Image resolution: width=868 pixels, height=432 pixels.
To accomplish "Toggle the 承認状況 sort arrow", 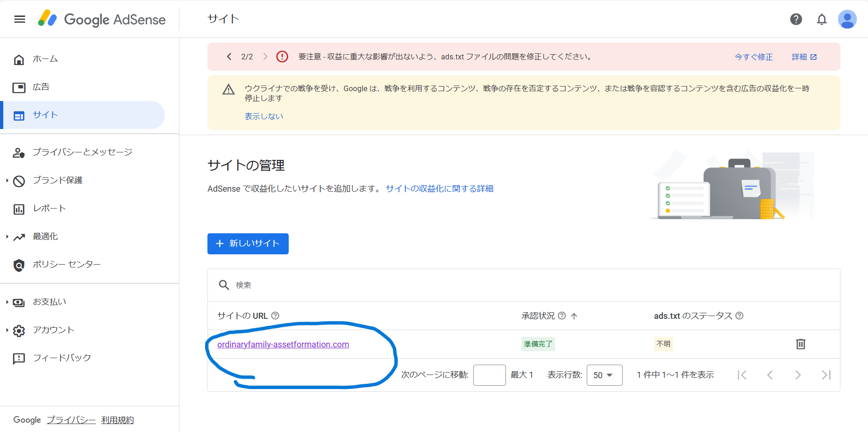I will 575,316.
